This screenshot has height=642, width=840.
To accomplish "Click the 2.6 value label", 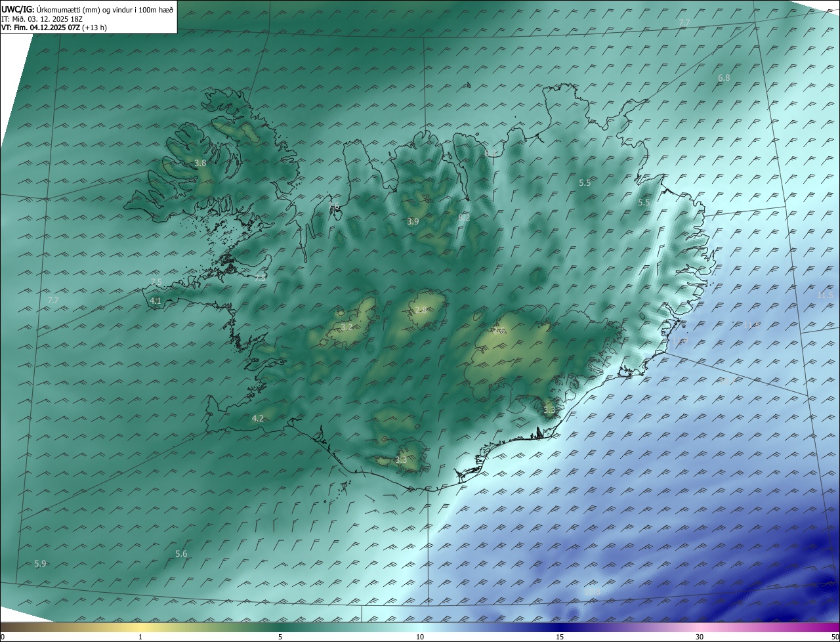I will (x=498, y=332).
